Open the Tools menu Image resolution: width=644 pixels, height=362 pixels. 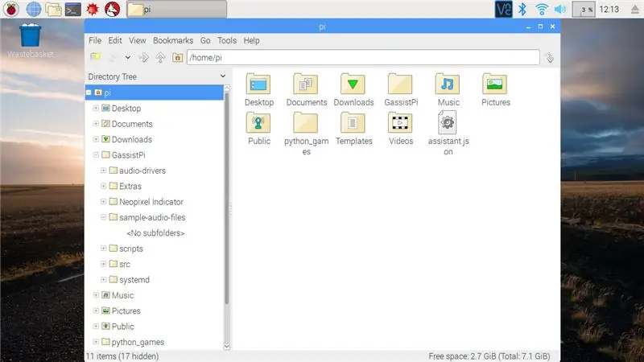[x=227, y=40]
